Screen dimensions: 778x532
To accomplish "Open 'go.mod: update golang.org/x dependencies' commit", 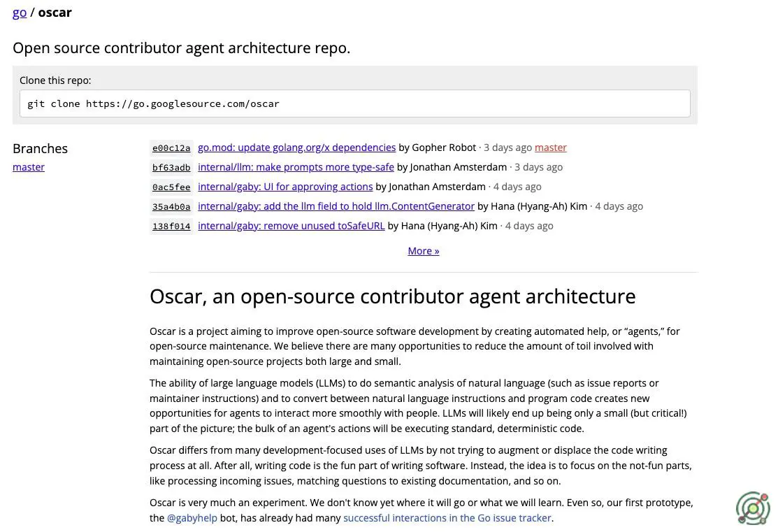I will (x=296, y=148).
